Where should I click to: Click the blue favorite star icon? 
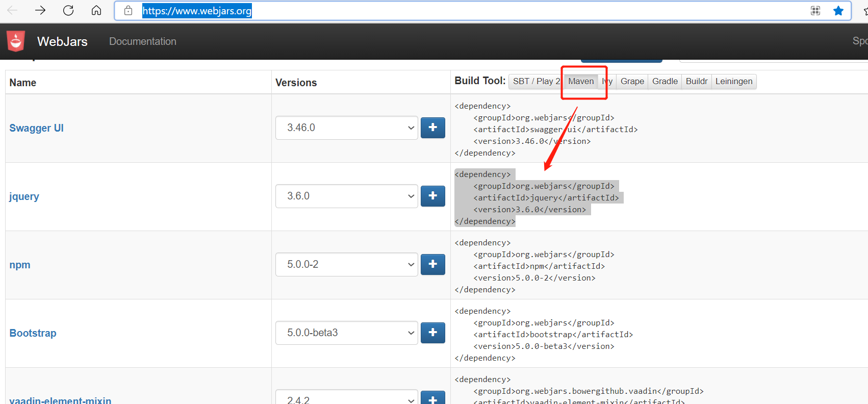coord(838,11)
